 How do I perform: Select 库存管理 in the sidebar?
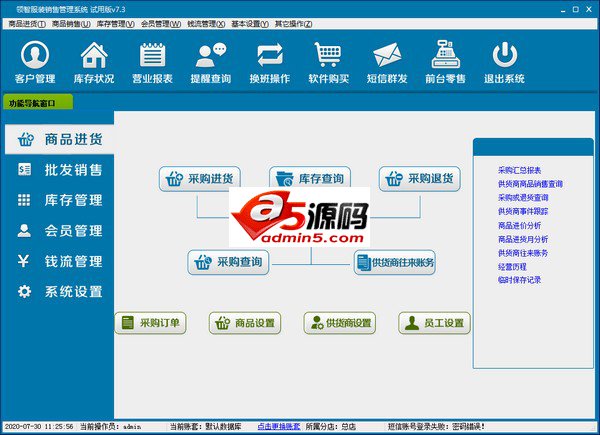(x=59, y=200)
